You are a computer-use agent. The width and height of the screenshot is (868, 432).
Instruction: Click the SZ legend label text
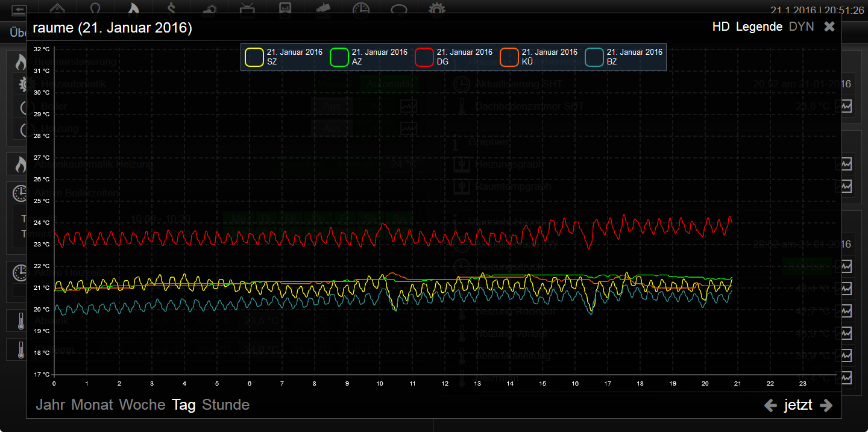click(272, 61)
